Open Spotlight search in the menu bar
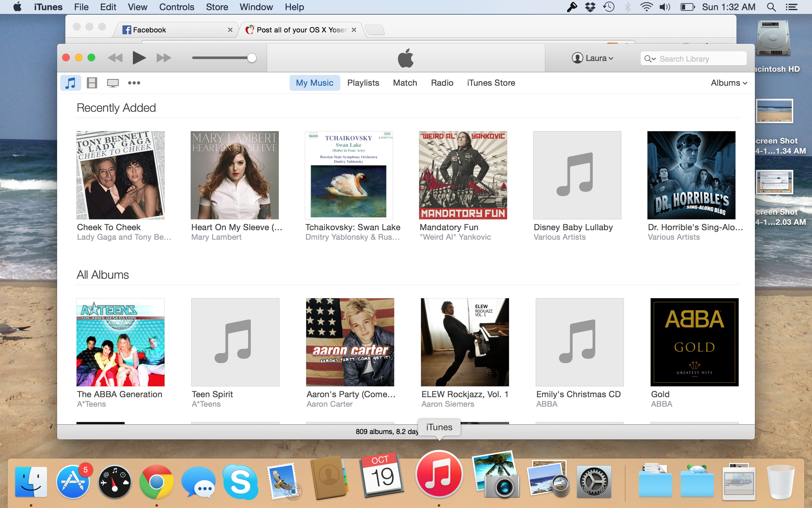 [x=771, y=7]
